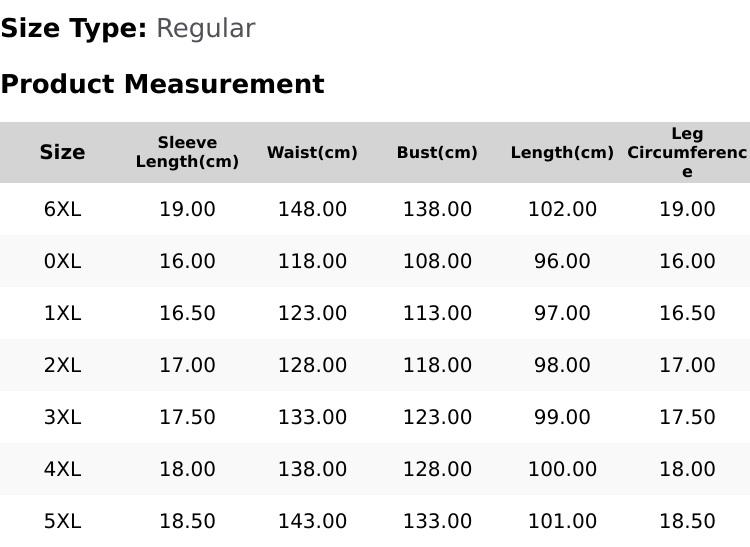Select the Bust(cm) column header
The image size is (750, 547).
[x=437, y=153]
